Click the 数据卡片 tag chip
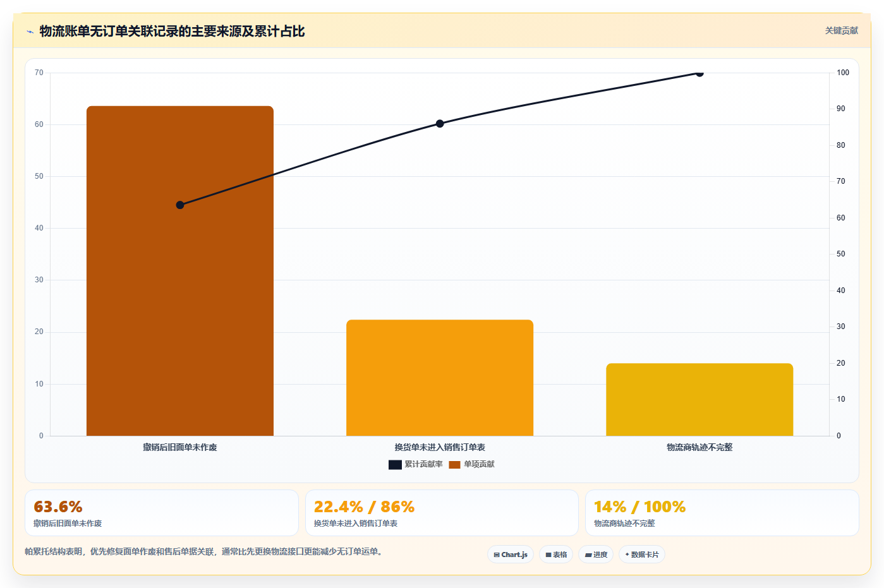884x588 pixels. click(x=642, y=555)
